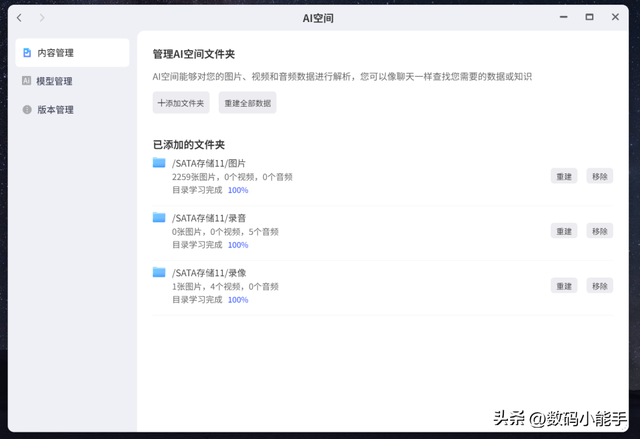Click the 图片 folder icon
Image resolution: width=640 pixels, height=439 pixels.
(159, 163)
